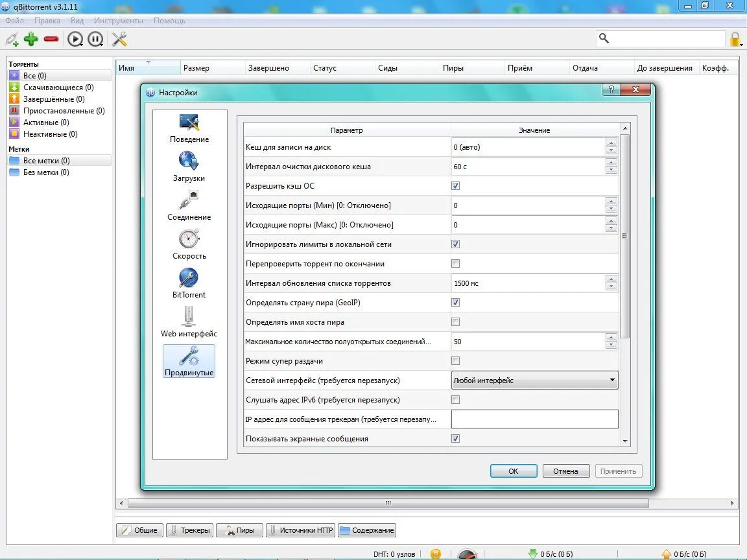Enable Режим супер раздачи checkbox
Viewport: 747px width, 560px height.
click(x=455, y=361)
